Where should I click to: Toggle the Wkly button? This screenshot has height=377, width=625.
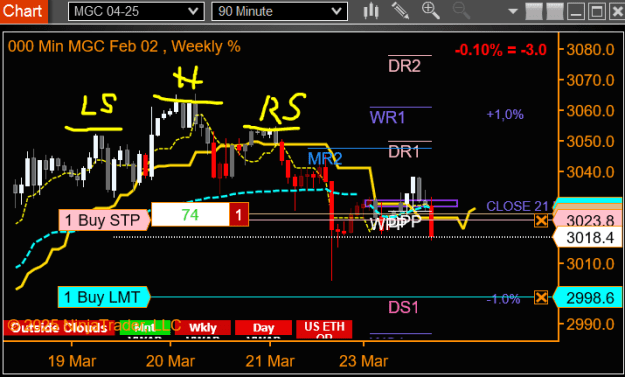pyautogui.click(x=203, y=328)
